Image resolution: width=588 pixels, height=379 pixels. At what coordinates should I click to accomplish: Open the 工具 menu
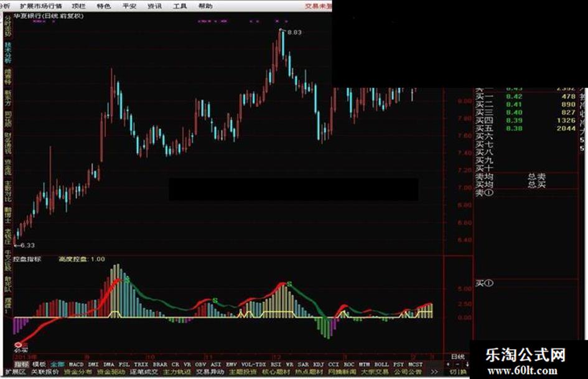(x=180, y=6)
